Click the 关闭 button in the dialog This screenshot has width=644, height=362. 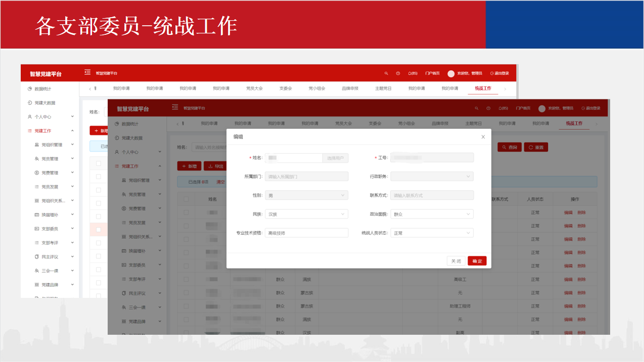(456, 261)
